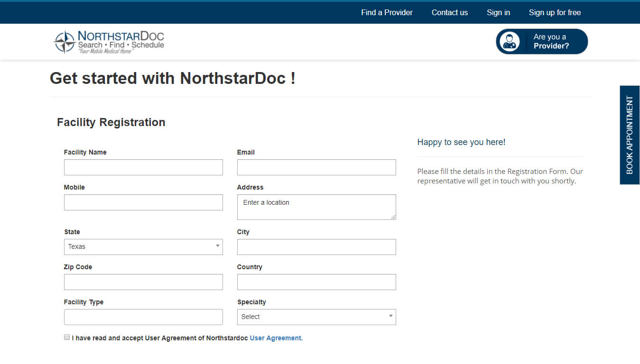Select the Country input field
Viewport: 640px width, 364px height.
coord(316,282)
